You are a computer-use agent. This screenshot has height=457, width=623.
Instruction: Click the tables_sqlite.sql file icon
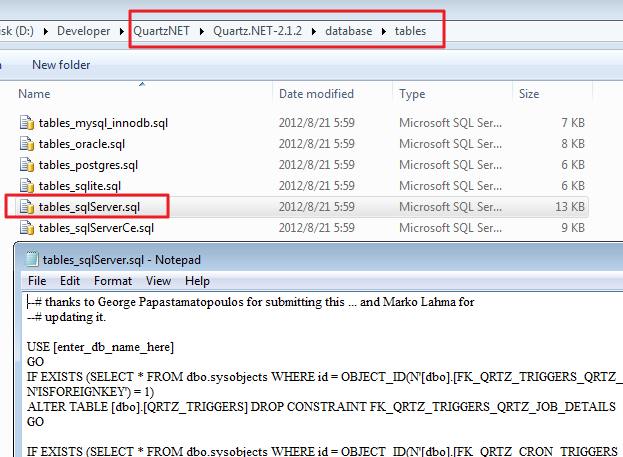pyautogui.click(x=27, y=186)
